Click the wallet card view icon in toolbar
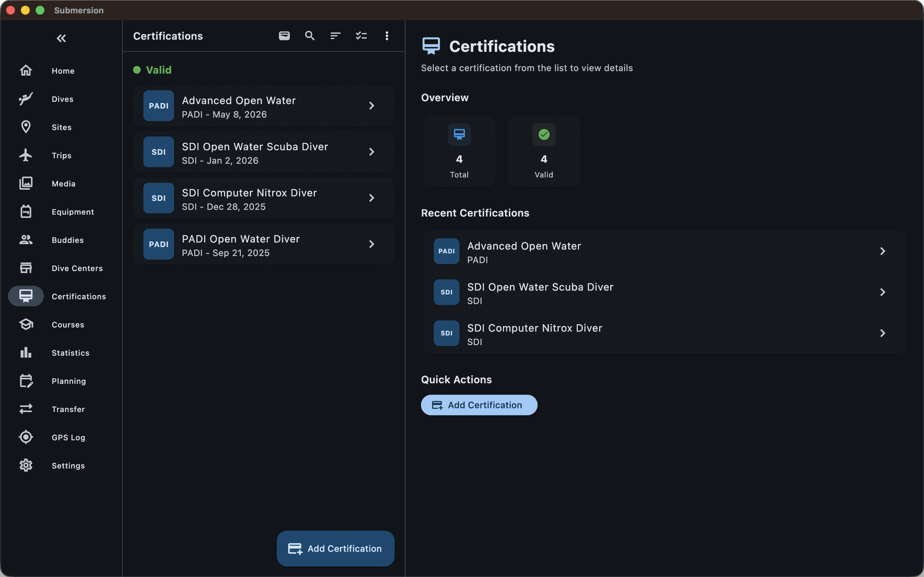 pyautogui.click(x=284, y=36)
